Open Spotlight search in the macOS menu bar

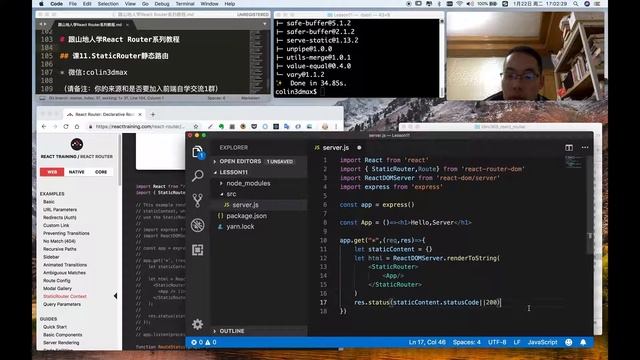(576, 4)
